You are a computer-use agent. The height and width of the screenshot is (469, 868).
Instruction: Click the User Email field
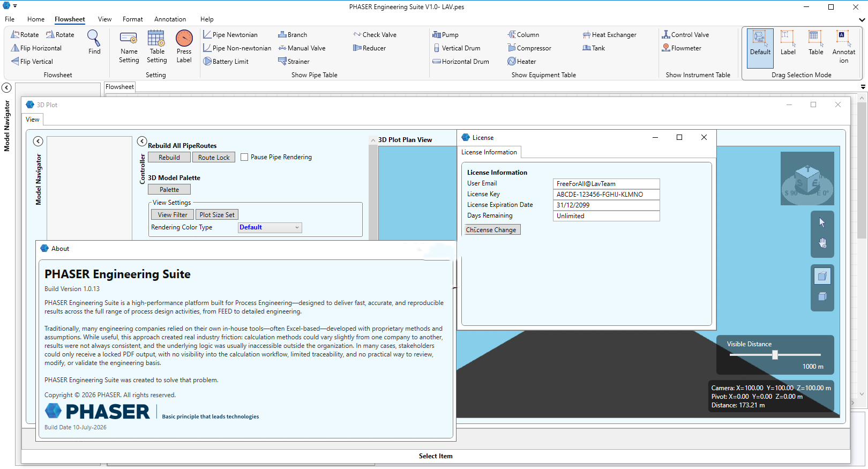[606, 184]
